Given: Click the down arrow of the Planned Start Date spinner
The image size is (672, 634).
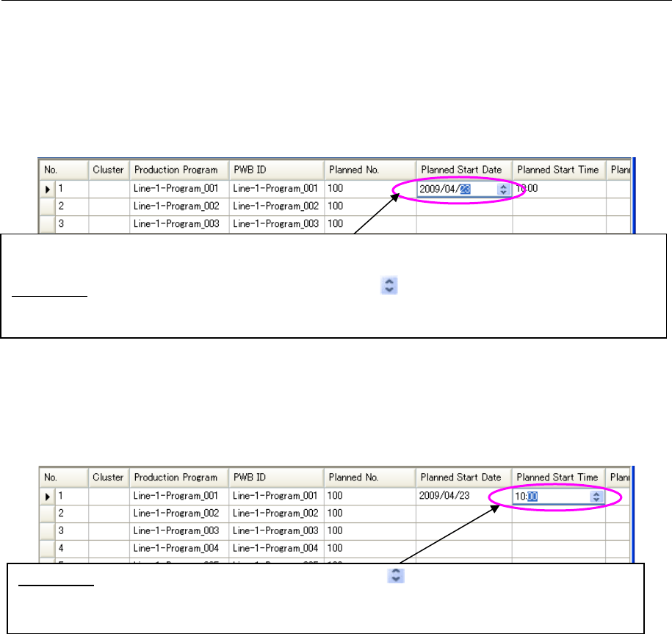Looking at the screenshot, I should pos(503,192).
